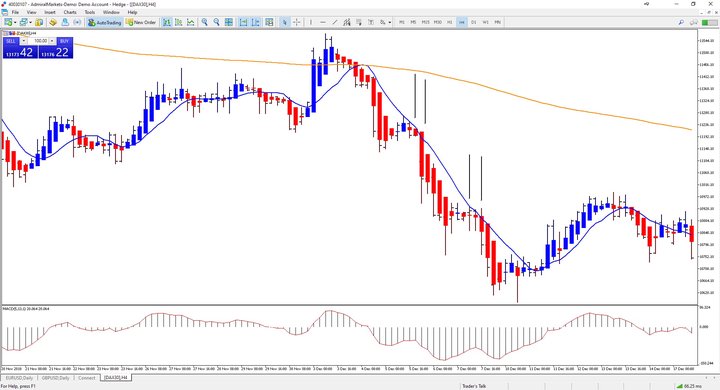Switch to the EURUSD,Daily chart tab

[19, 378]
